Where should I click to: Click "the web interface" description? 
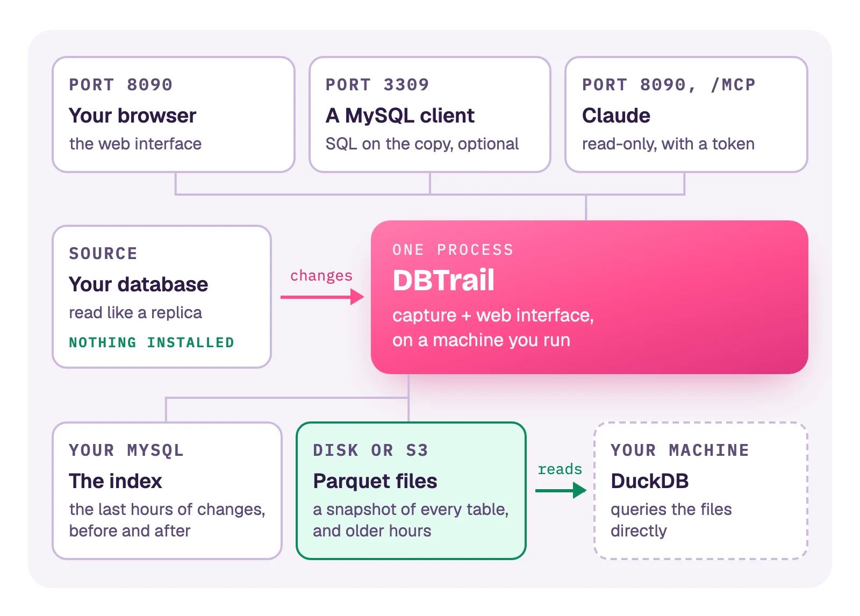pyautogui.click(x=135, y=144)
